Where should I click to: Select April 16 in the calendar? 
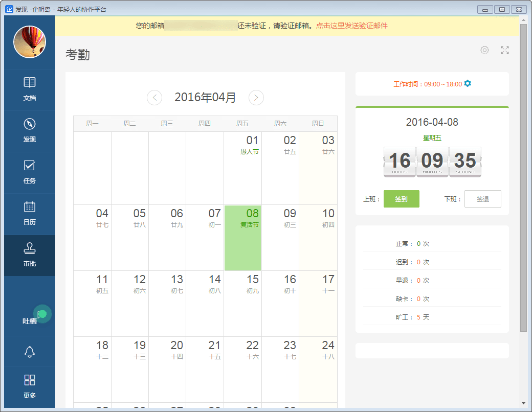(x=280, y=304)
